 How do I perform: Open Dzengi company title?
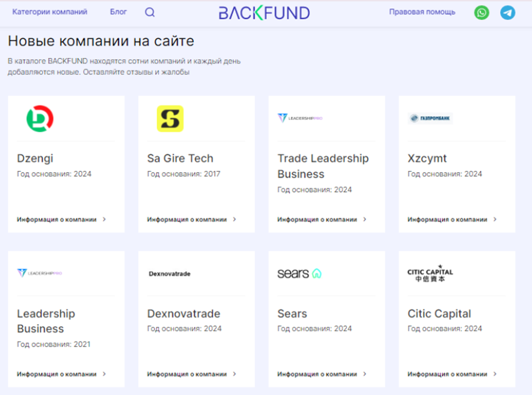pos(36,158)
